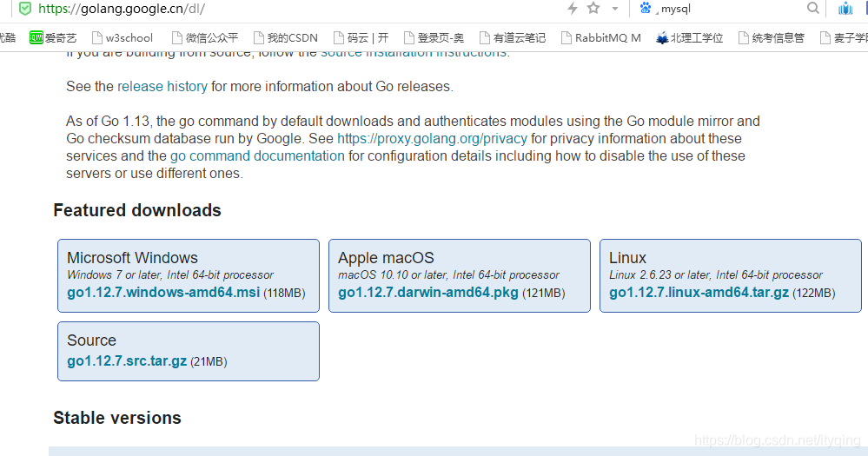This screenshot has height=456, width=868.
Task: Click the blue extension icon right of the search
Action: coord(845,9)
